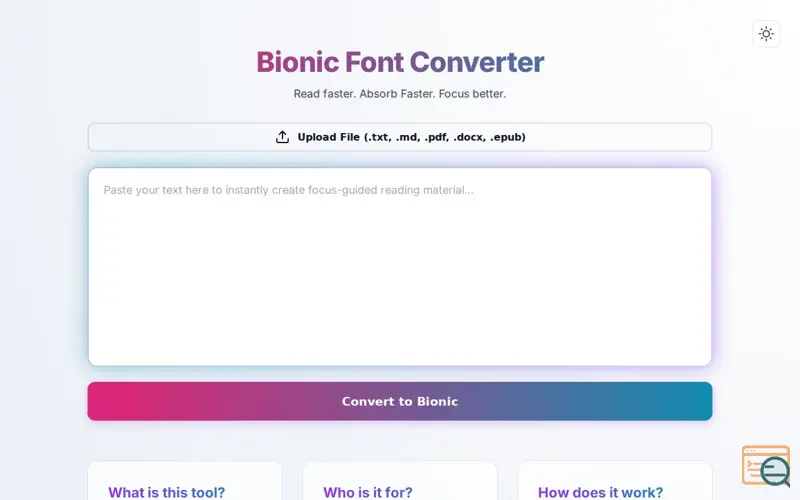The height and width of the screenshot is (500, 800).
Task: Click the Bionic Font Converter title
Action: tap(400, 62)
